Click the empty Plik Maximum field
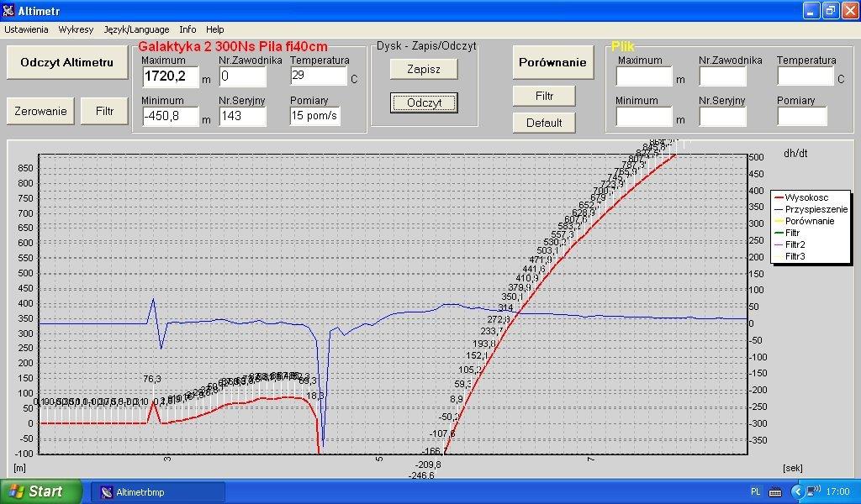861x504 pixels. [644, 76]
